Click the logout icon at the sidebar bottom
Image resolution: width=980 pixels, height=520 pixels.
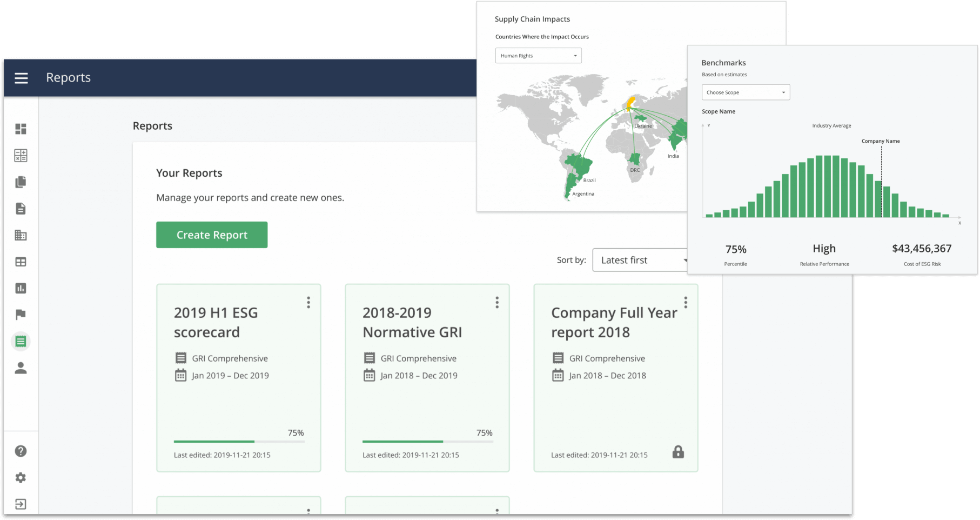click(x=21, y=504)
